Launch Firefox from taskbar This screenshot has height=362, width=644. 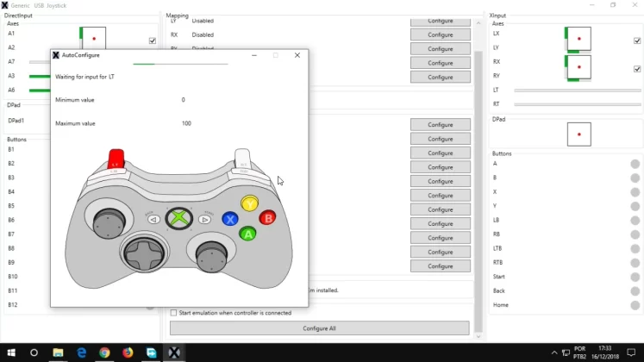tap(128, 353)
